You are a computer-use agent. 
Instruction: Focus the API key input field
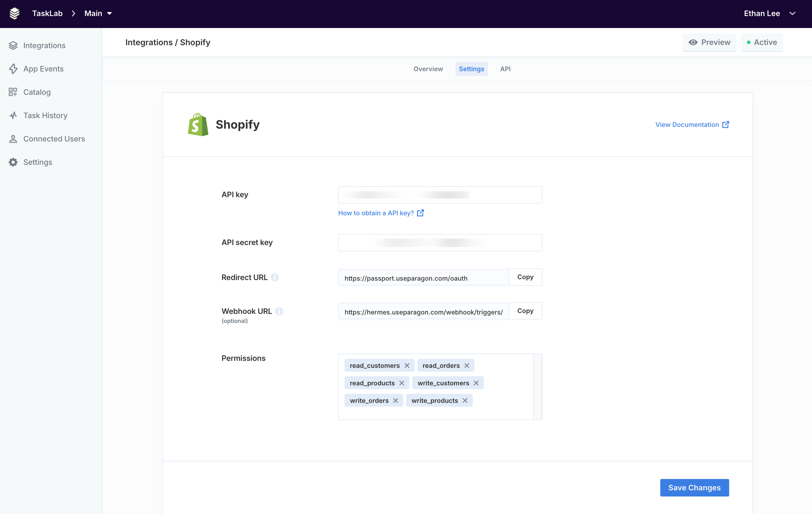440,195
